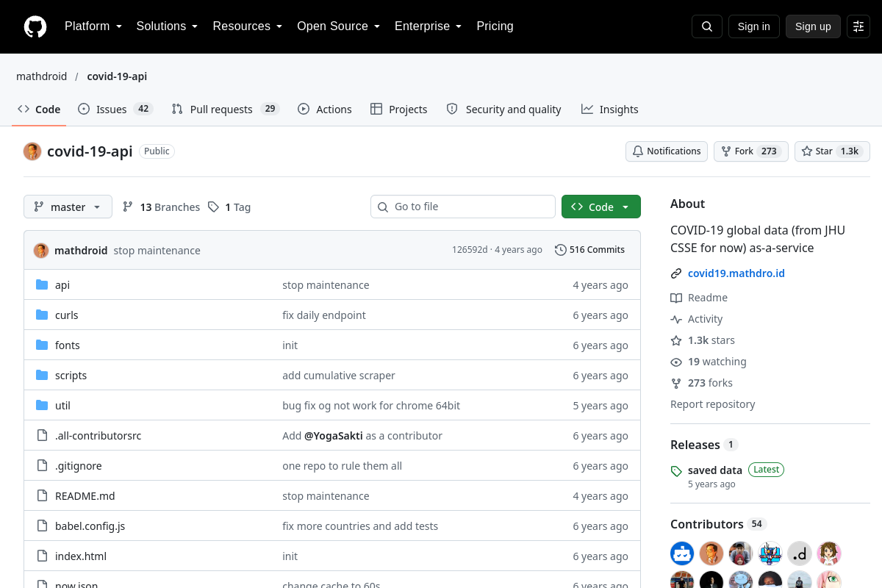Open the mathdroid owner breadcrumb link
The image size is (882, 588).
click(x=42, y=76)
